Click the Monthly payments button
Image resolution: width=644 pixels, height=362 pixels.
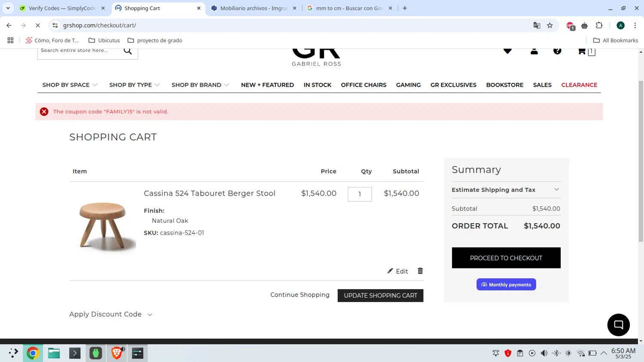point(506,284)
